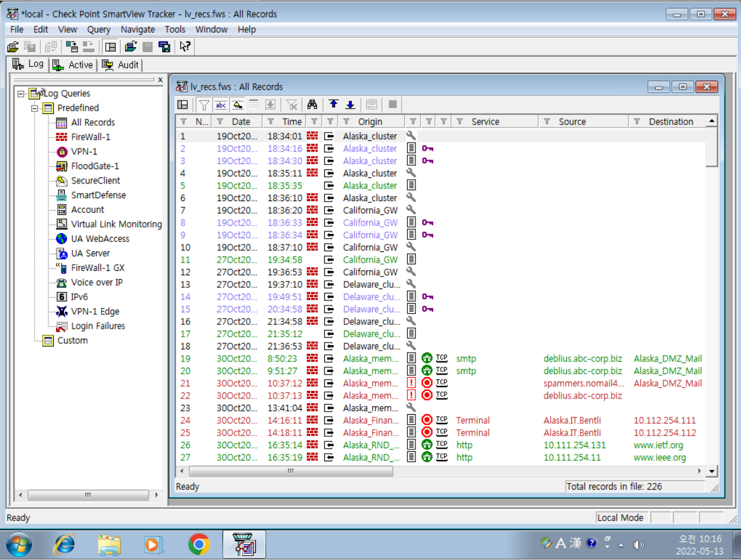This screenshot has height=560, width=741.
Task: Click origin California_GW in record 7
Action: click(370, 211)
